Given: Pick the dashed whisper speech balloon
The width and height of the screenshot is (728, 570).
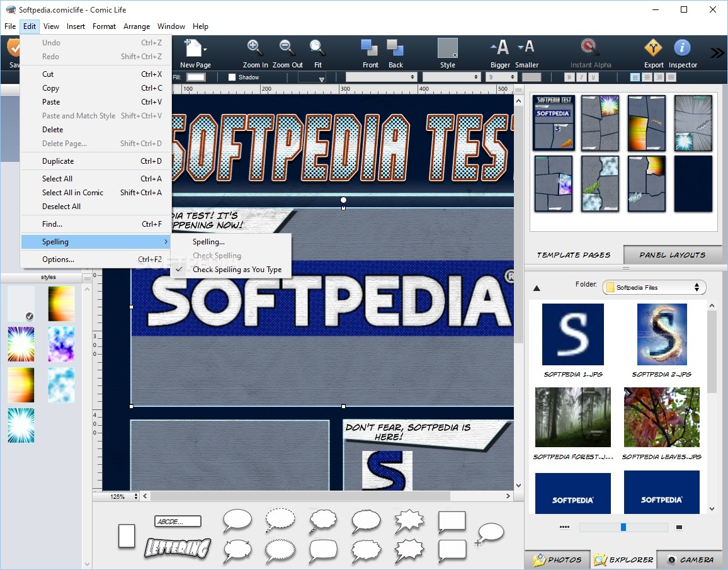Looking at the screenshot, I should (280, 520).
